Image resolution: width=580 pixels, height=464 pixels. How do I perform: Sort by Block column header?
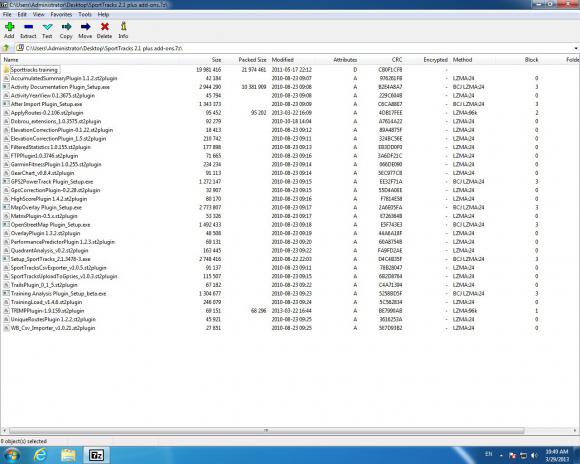(x=531, y=60)
